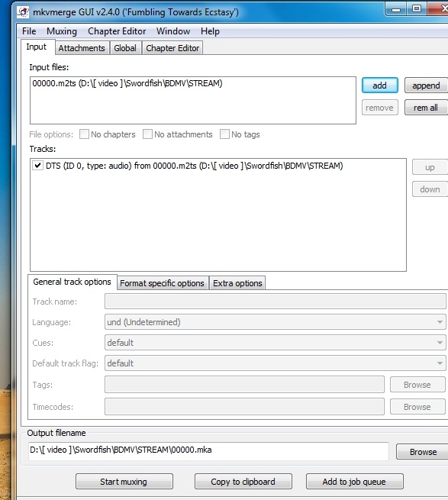
Task: Open the Muxing menu
Action: point(62,31)
